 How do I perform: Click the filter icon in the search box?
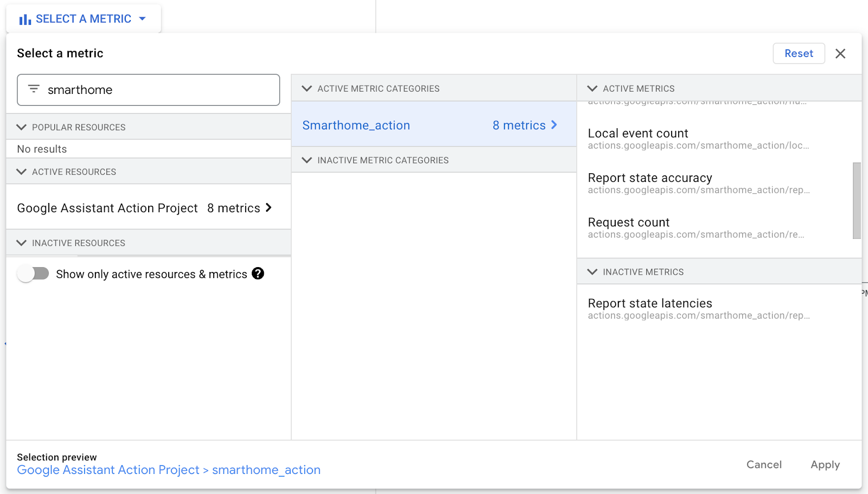click(x=34, y=89)
